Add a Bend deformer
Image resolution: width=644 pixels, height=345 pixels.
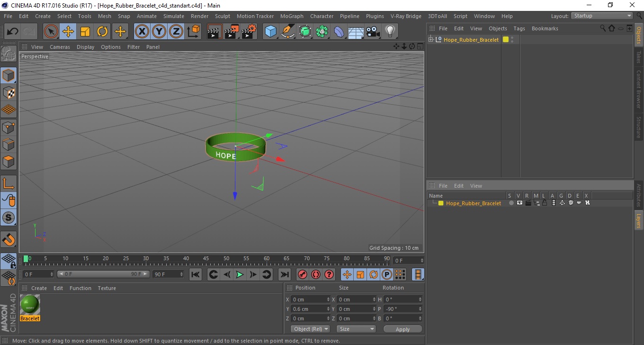pos(339,32)
